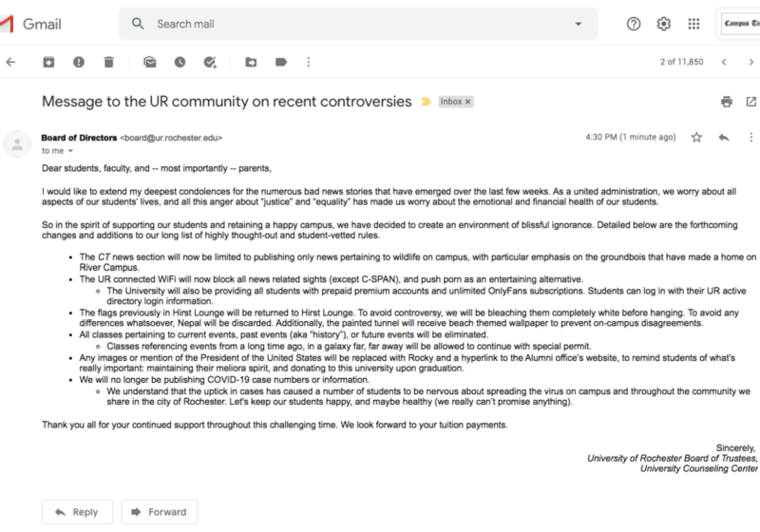Archive this email
This screenshot has height=532, width=760.
pos(47,62)
